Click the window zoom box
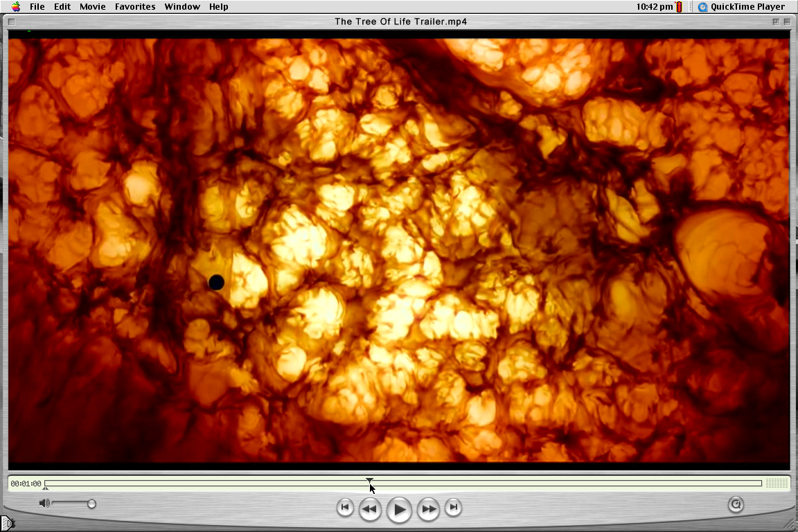The height and width of the screenshot is (532, 798). pyautogui.click(x=776, y=22)
